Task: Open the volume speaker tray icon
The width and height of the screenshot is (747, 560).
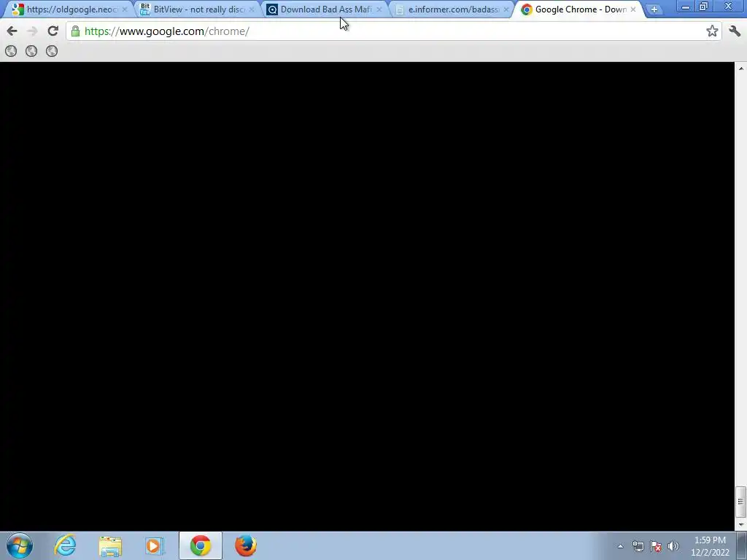Action: pos(673,546)
